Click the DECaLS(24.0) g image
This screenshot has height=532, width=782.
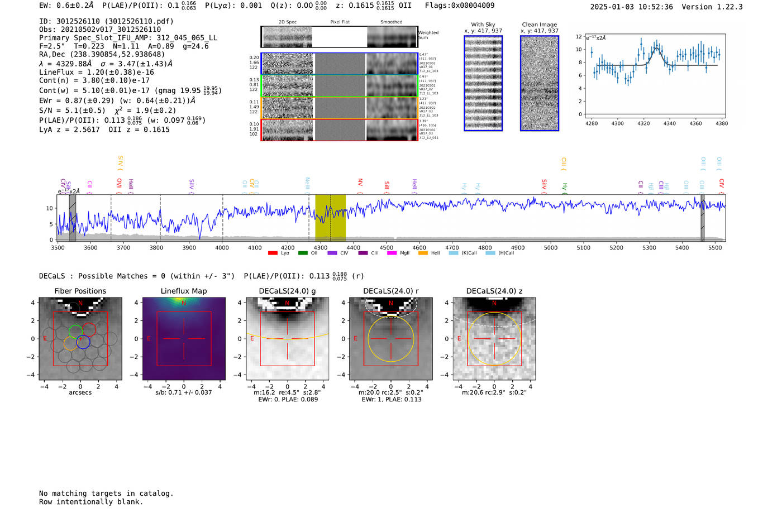287,338
